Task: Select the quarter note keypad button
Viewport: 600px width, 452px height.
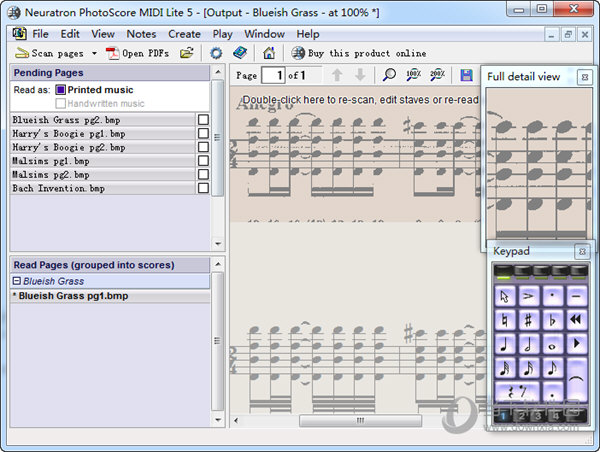Action: click(504, 344)
